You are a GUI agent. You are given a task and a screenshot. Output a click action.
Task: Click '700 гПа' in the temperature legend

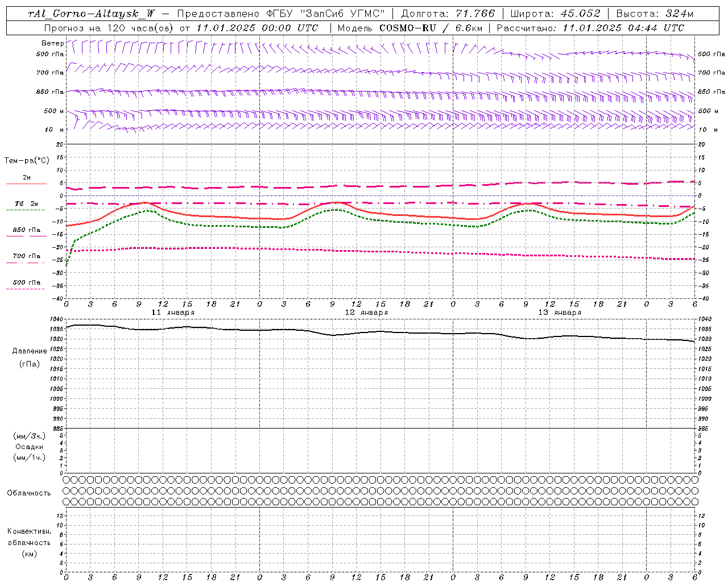click(x=26, y=256)
